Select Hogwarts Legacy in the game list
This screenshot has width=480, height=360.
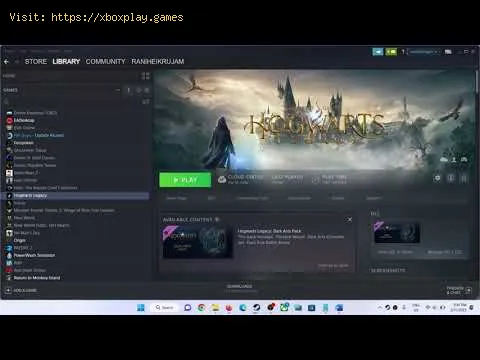(x=76, y=196)
